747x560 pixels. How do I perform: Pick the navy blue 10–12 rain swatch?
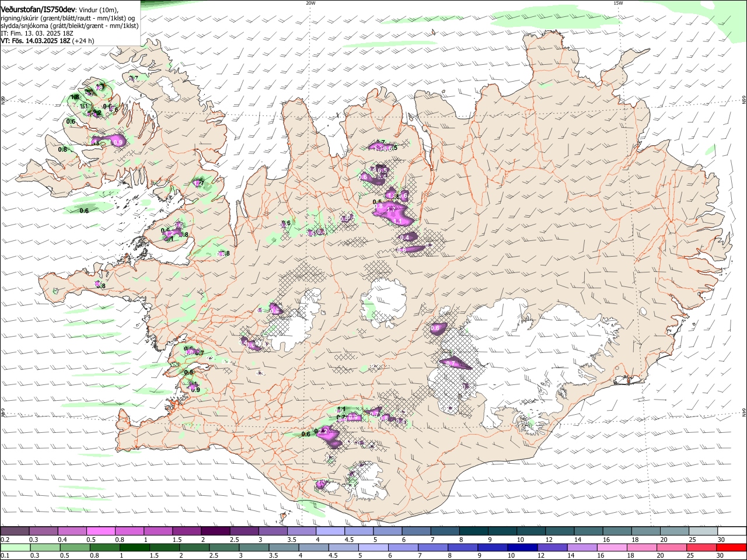(522, 548)
